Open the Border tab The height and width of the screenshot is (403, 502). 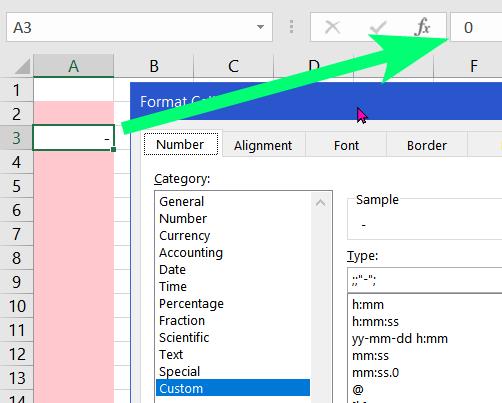click(x=427, y=146)
